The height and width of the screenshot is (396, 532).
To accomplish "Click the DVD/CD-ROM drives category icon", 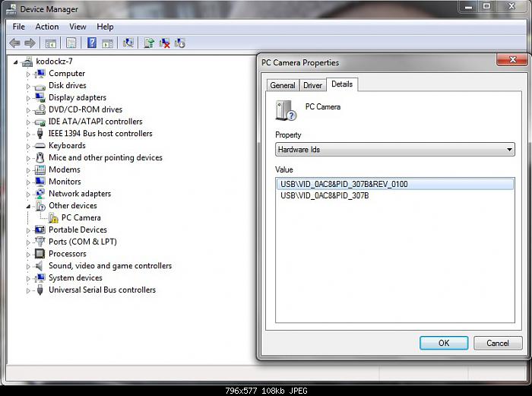I will 40,109.
